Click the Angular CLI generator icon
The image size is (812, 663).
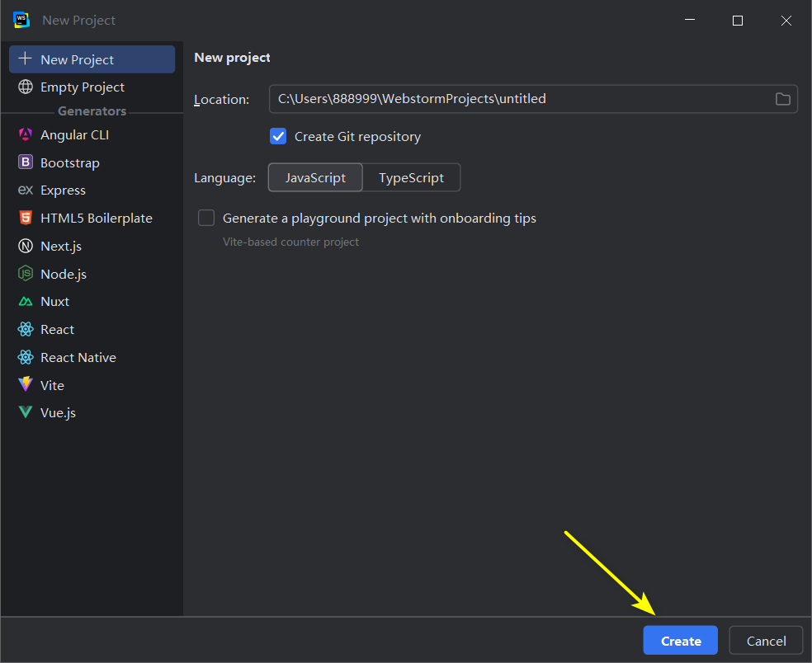tap(26, 134)
